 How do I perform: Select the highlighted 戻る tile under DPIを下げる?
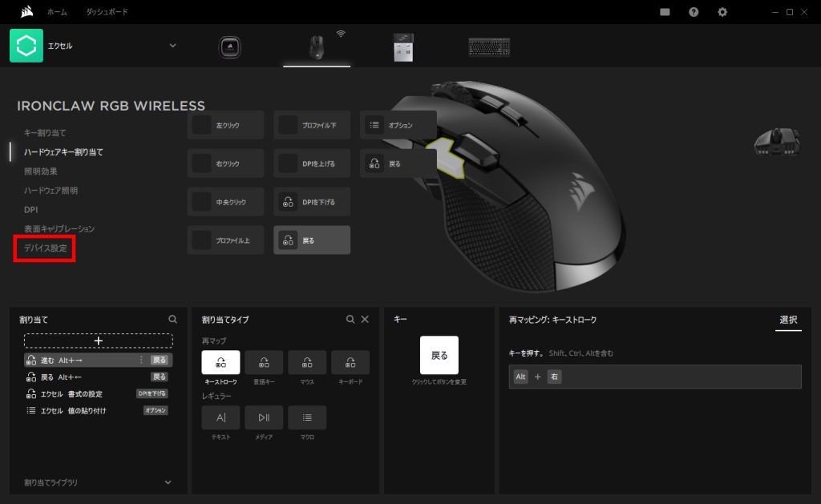(312, 240)
